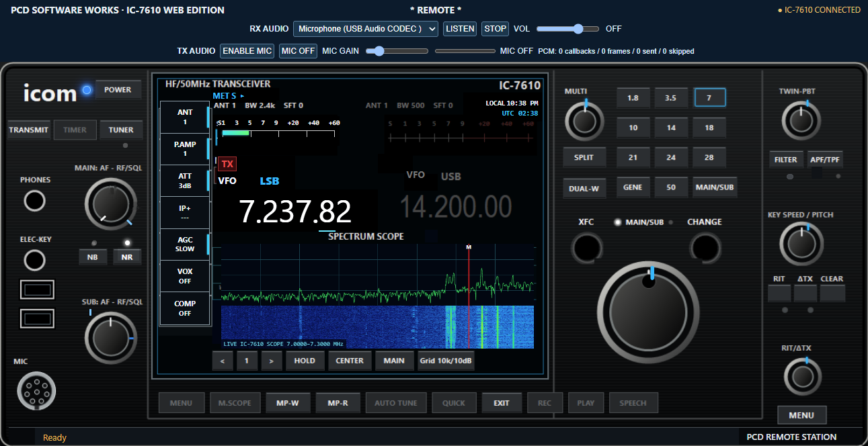Click MIC OFF button
The height and width of the screenshot is (446, 868).
(x=298, y=51)
